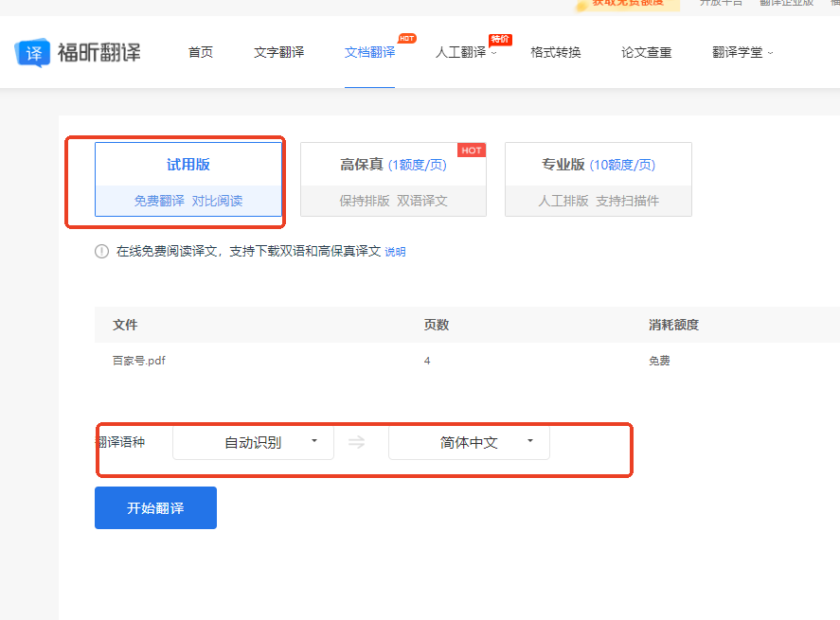Viewport: 840px width, 620px height.
Task: Select the 高保真 translation option
Action: tap(393, 179)
